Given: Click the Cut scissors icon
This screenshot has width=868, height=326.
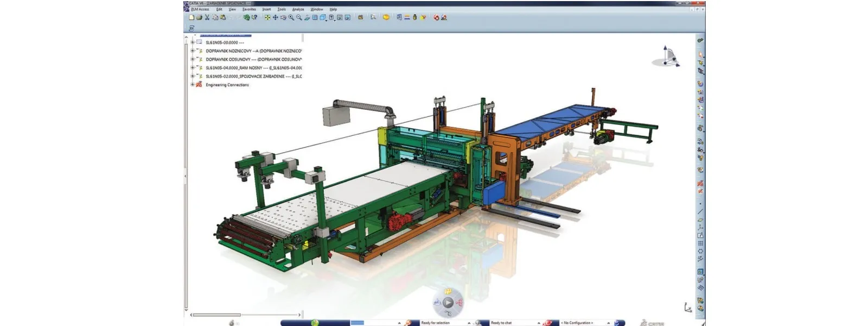Looking at the screenshot, I should point(207,17).
